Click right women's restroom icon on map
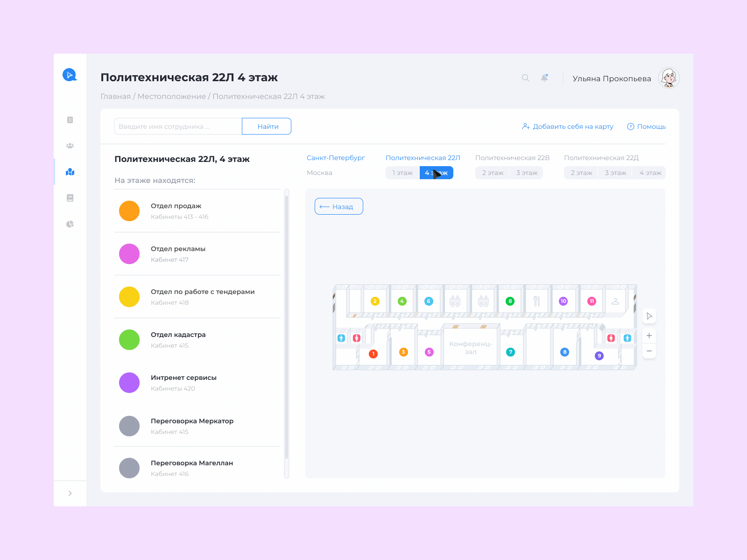The height and width of the screenshot is (560, 747). click(611, 338)
